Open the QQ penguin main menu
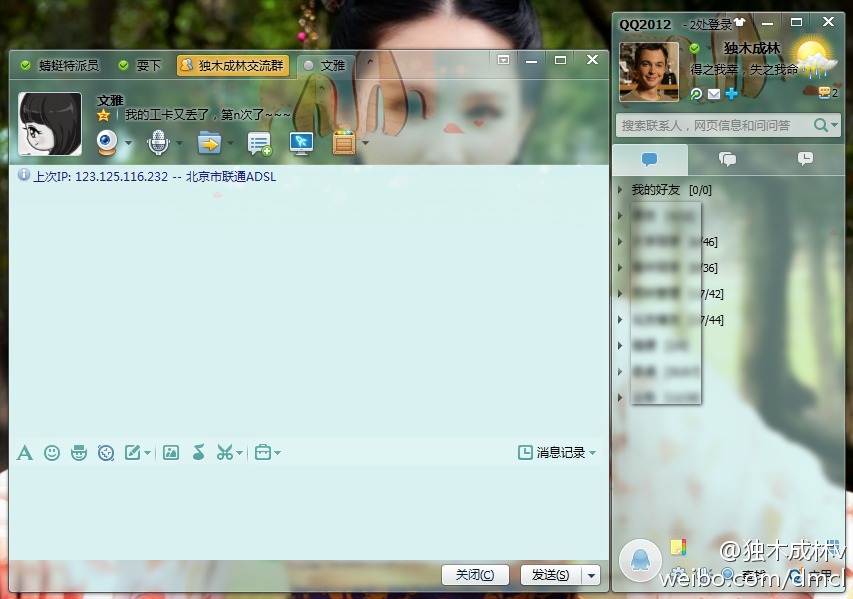Image resolution: width=853 pixels, height=599 pixels. tap(640, 560)
